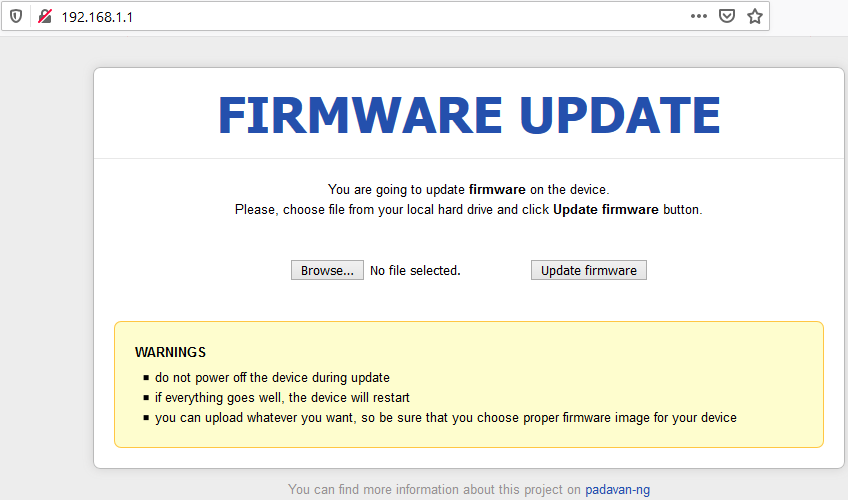Click the insecure connection padlock icon
The image size is (848, 500).
coord(44,17)
